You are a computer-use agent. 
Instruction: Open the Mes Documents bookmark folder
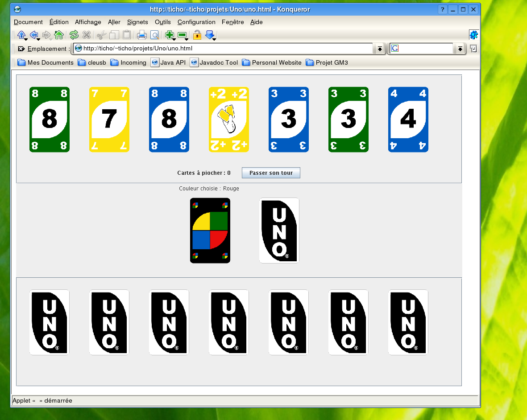click(46, 62)
